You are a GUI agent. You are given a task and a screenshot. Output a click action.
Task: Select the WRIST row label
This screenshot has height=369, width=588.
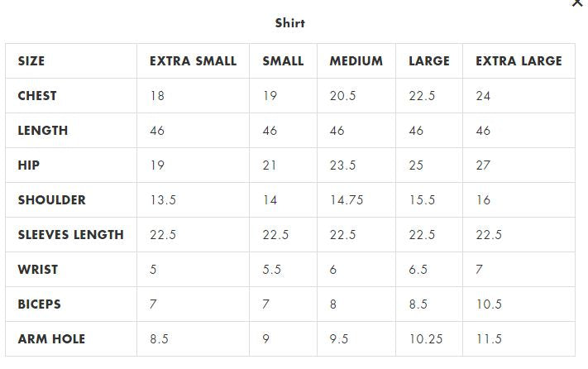pos(38,269)
